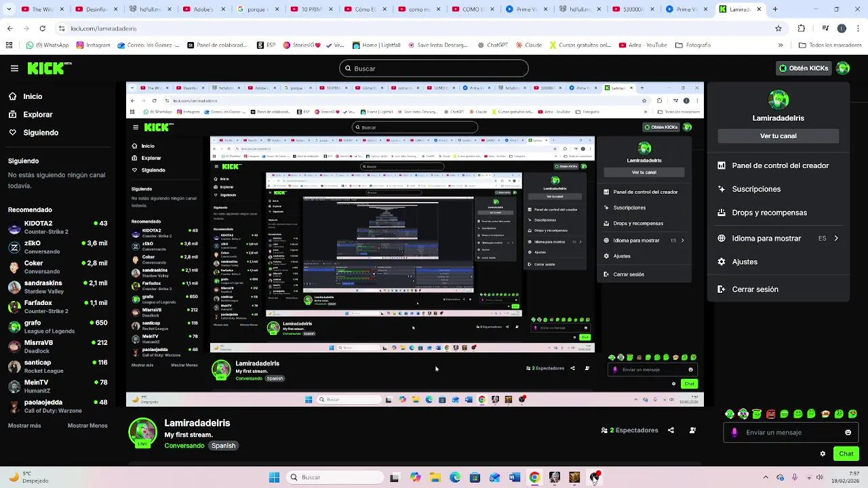Screen dimensions: 868x488
Task: Open Farfadox channel in recommended list
Action: point(58,307)
